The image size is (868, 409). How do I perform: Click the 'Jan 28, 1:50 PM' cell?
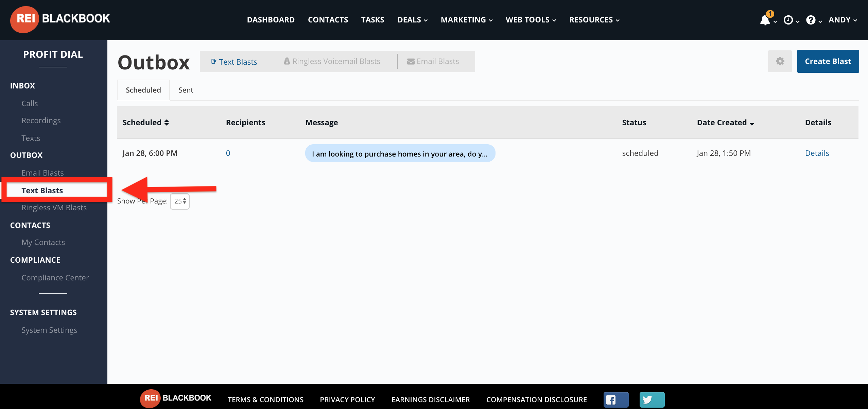coord(724,153)
